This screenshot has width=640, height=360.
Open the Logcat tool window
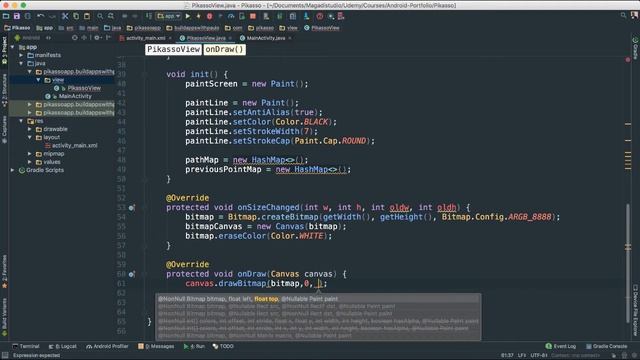tap(62, 347)
